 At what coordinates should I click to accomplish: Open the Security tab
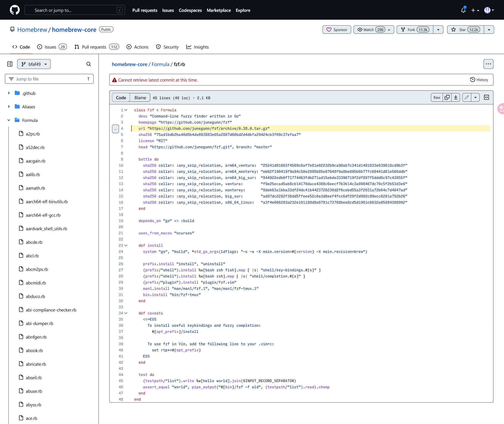click(x=167, y=47)
